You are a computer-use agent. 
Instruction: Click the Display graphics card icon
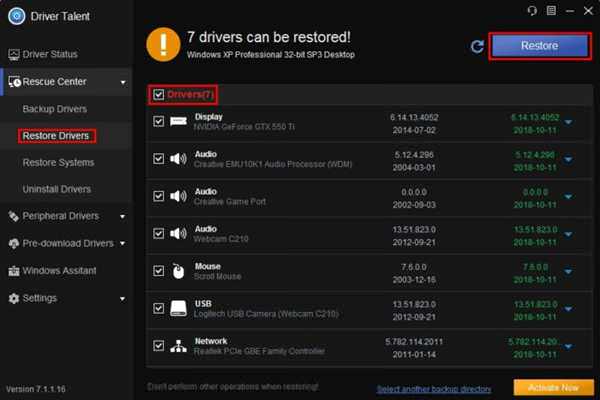(x=178, y=121)
